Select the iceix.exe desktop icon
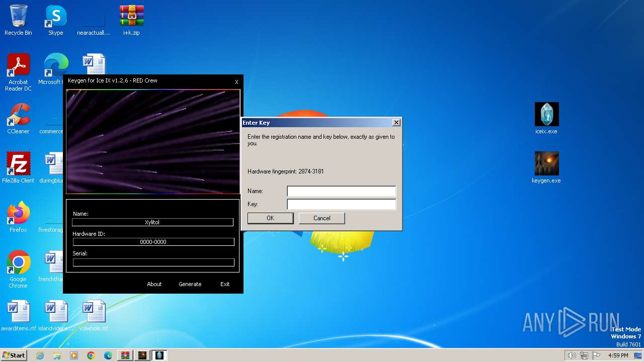This screenshot has height=362, width=644. point(546,119)
